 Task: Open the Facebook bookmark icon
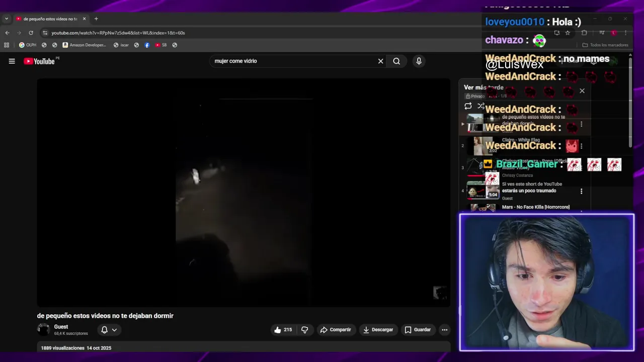pyautogui.click(x=147, y=45)
